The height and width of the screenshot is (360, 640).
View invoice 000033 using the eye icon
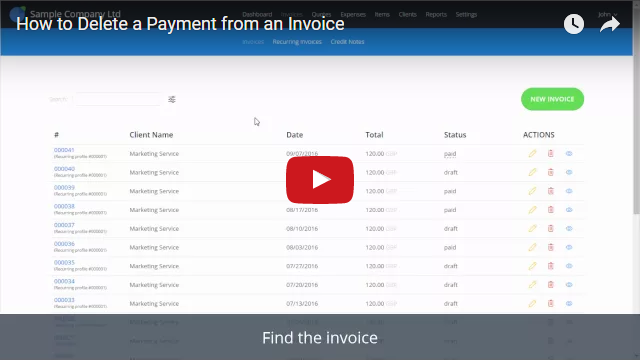[x=569, y=304]
